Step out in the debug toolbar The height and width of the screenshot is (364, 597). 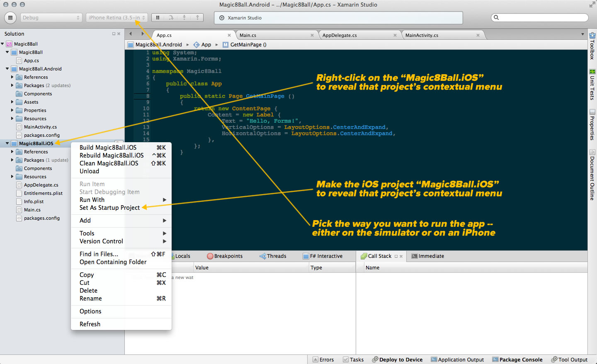pyautogui.click(x=197, y=17)
